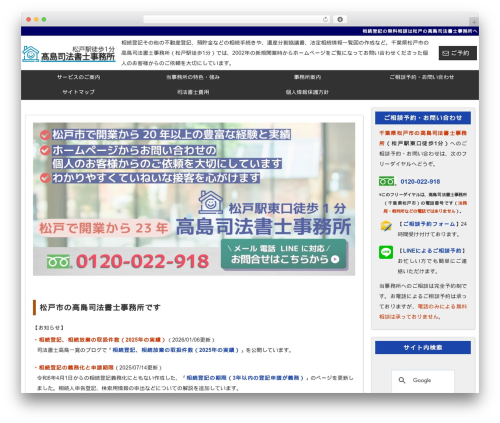Click heading 松戸市の高島司法書士事務所です
This screenshot has height=423, width=500.
point(100,307)
